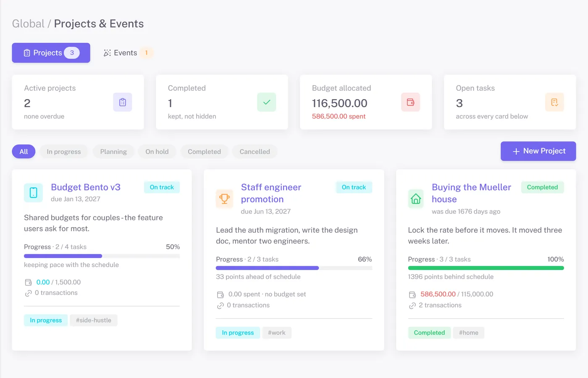
Task: Open the Budget Bento v3 project title
Action: (86, 187)
